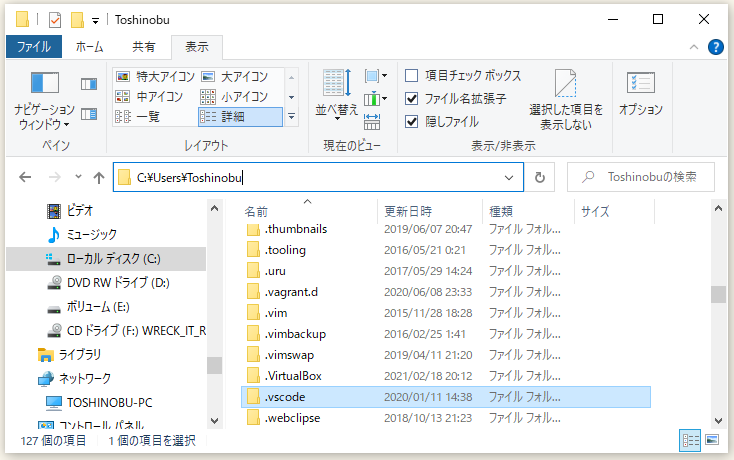Open the 並べ替え sort menu
734x460 pixels.
337,96
